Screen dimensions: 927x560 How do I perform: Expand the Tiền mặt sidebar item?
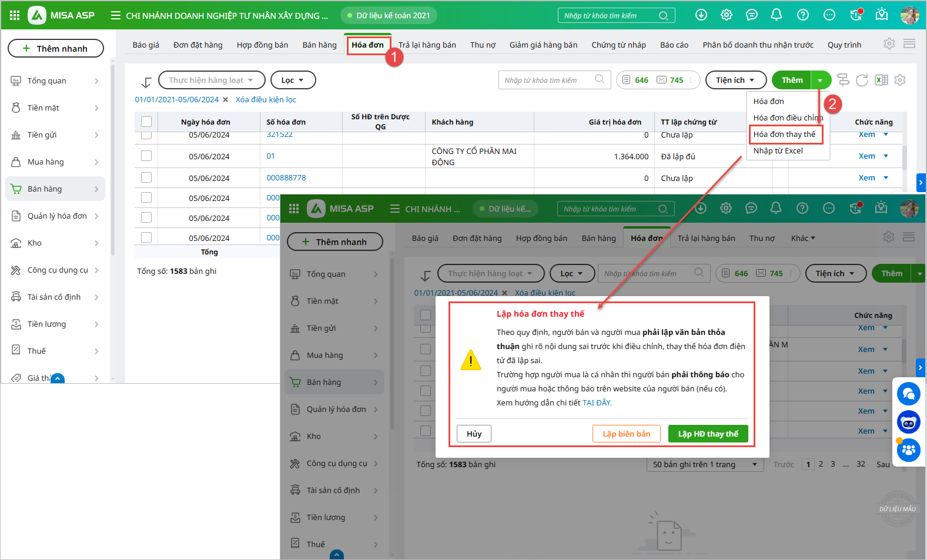point(56,108)
